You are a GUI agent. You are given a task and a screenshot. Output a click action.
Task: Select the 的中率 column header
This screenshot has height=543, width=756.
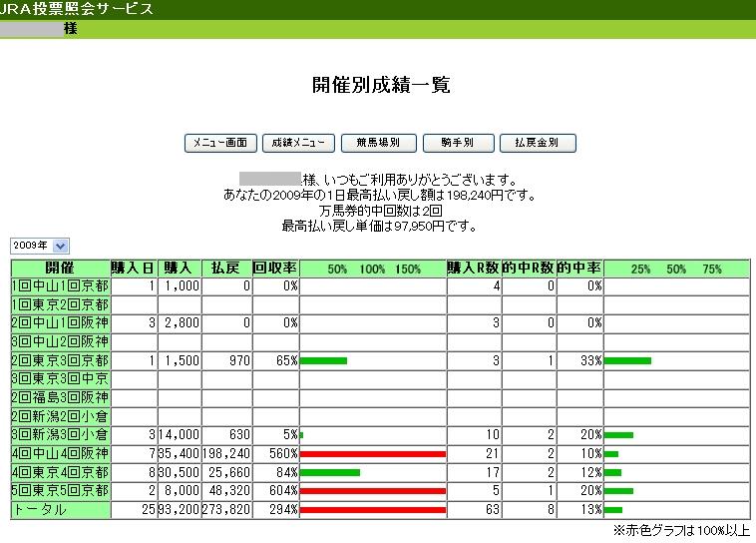pyautogui.click(x=579, y=268)
